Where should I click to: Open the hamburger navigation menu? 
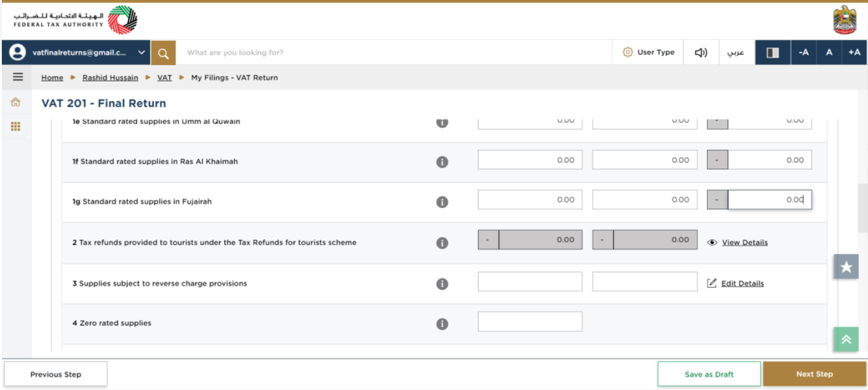(x=17, y=77)
